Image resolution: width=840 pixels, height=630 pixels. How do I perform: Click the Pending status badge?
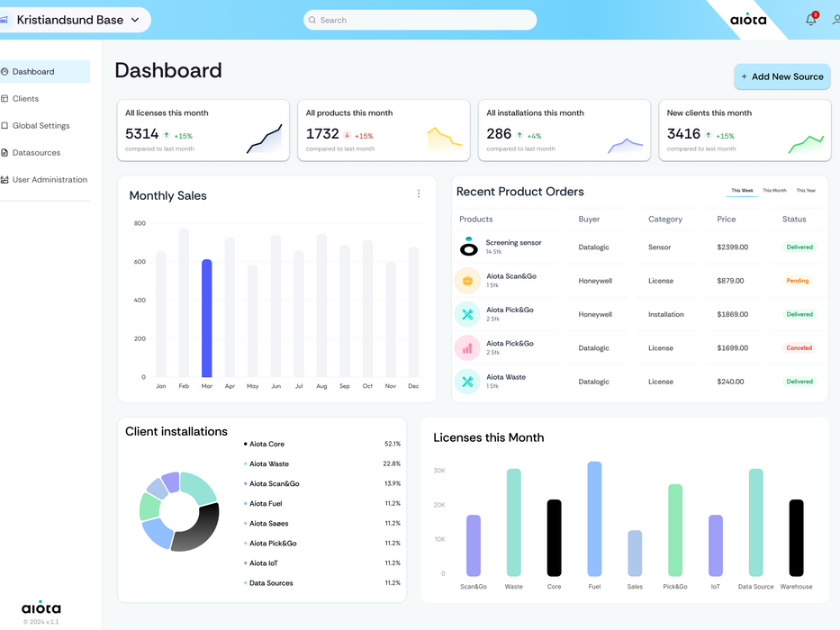(x=797, y=281)
